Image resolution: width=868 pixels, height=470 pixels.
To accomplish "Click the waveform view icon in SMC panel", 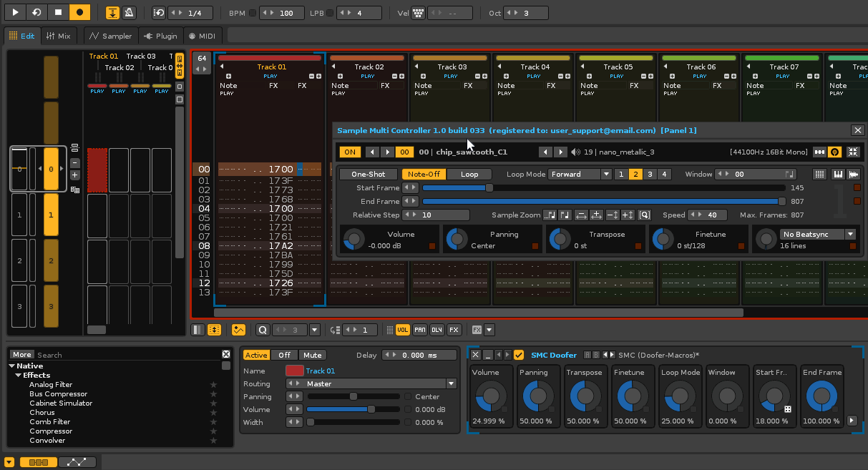I will tap(853, 174).
